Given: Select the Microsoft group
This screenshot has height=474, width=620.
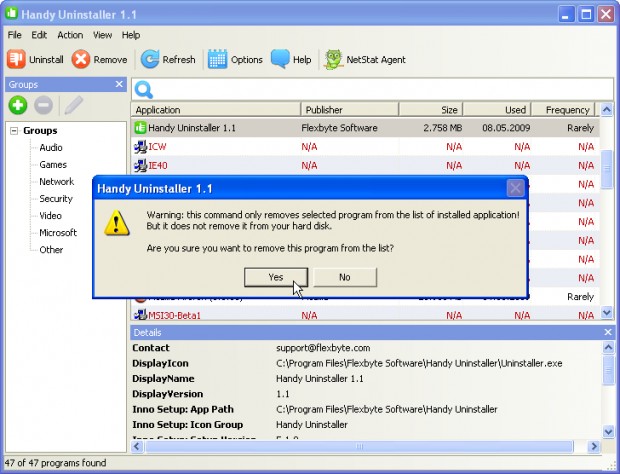Looking at the screenshot, I should click(58, 232).
